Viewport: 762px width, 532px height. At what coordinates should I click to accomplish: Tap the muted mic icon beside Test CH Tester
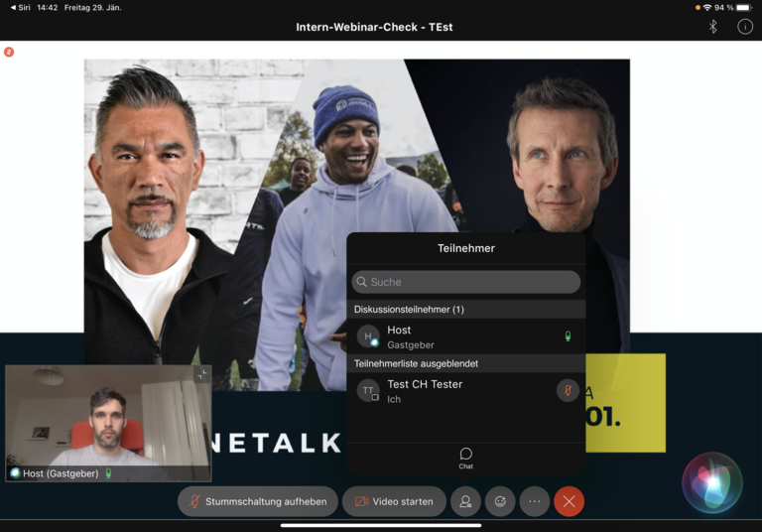coord(568,390)
